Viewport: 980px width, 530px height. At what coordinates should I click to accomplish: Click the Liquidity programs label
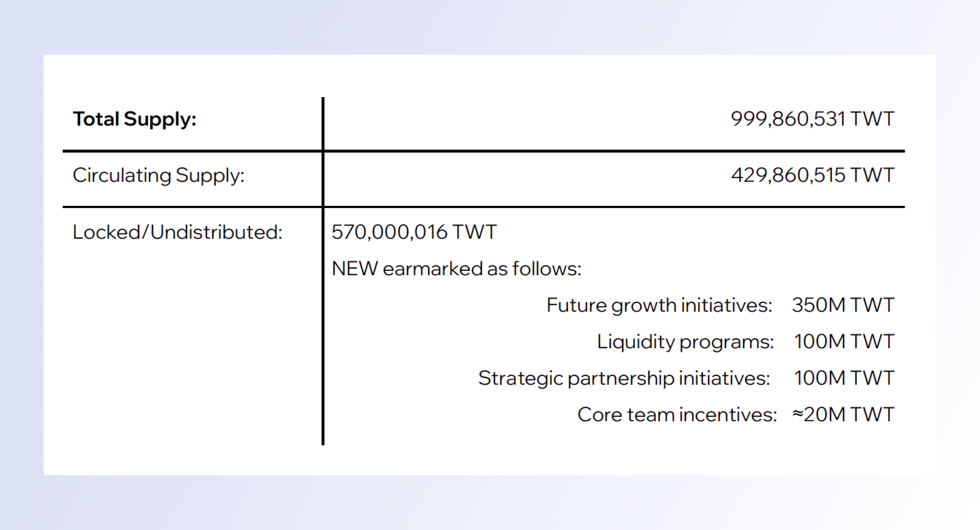click(685, 341)
